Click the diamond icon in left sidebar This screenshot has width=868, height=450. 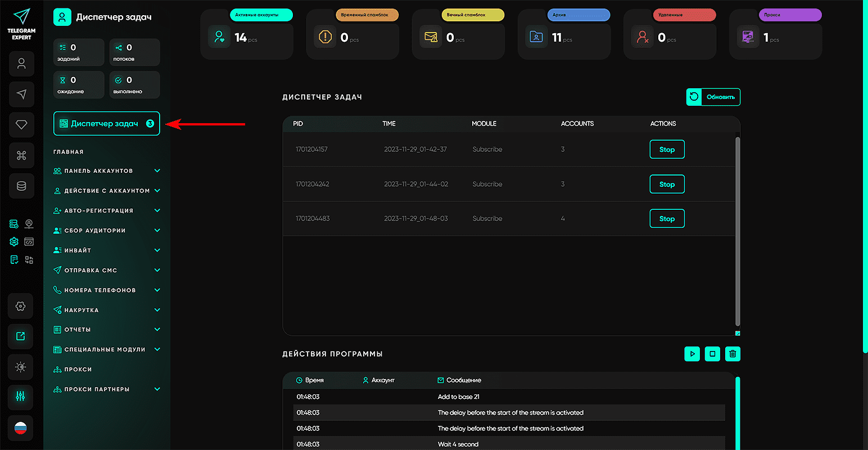[x=21, y=125]
